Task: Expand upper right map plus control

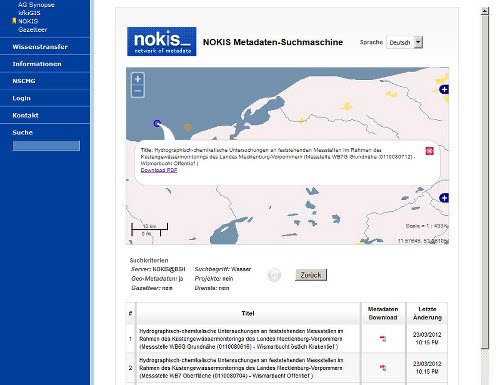Action: point(444,89)
